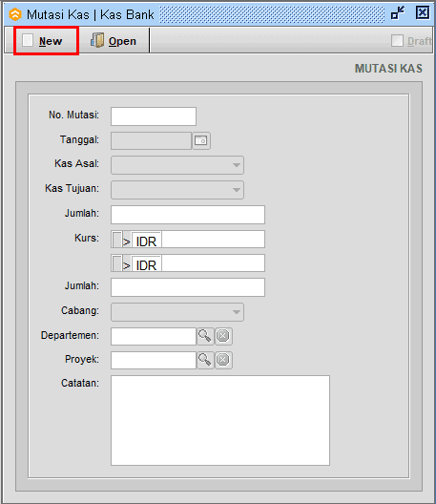The image size is (436, 504).
Task: Click the Departemen search magnifier icon
Action: 205,336
